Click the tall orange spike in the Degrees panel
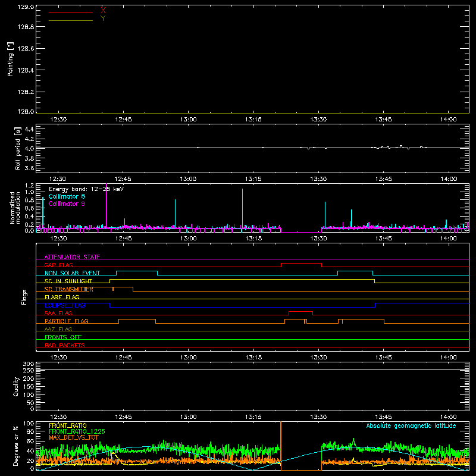 [x=281, y=446]
